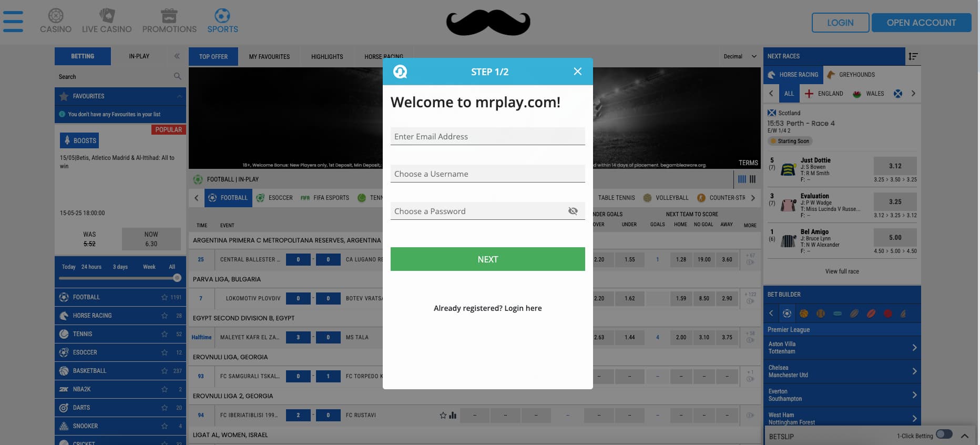Click Already registered Login here link
Viewport: 980px width, 445px height.
487,308
